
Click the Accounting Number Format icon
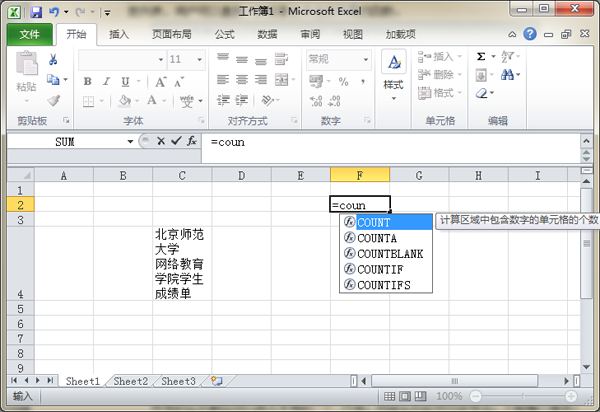coord(316,81)
